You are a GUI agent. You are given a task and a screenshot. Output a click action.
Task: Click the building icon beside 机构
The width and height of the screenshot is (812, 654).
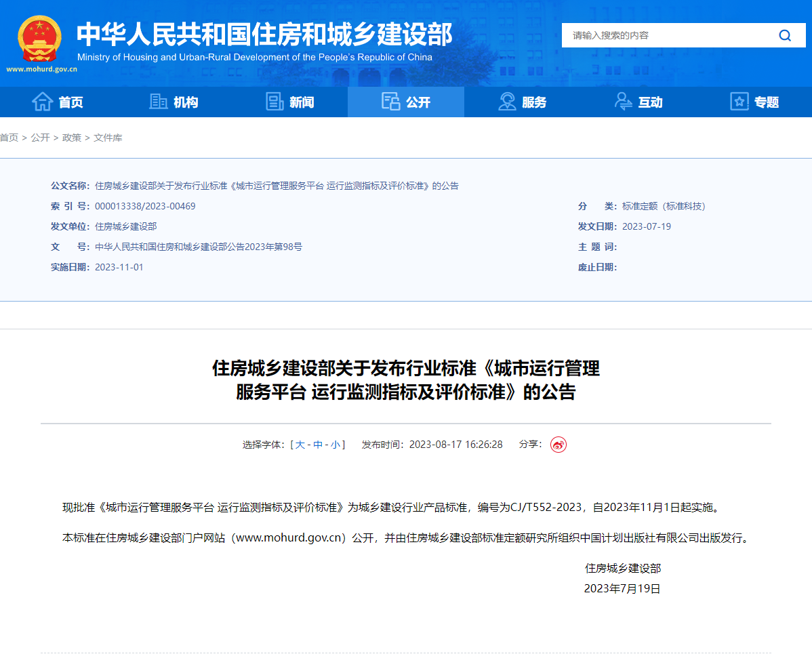158,101
